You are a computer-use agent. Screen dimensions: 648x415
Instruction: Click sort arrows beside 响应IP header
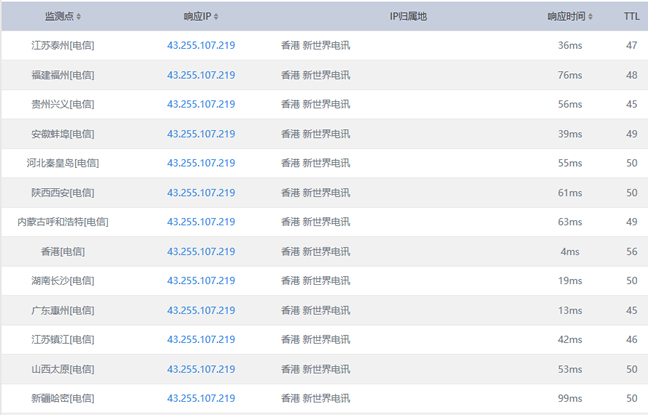(216, 17)
